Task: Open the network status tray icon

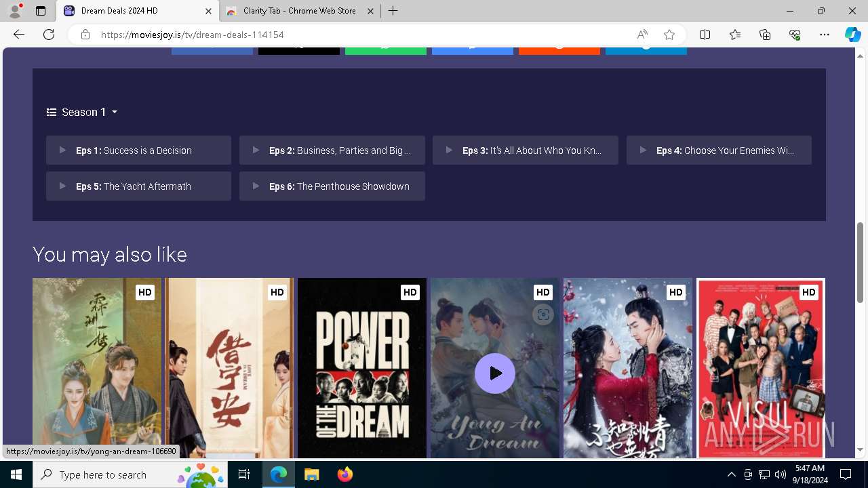Action: pos(764,474)
